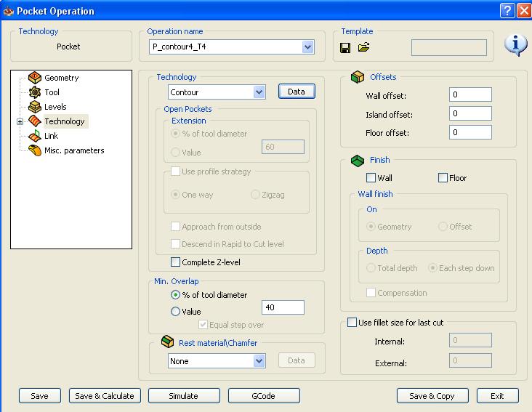Image resolution: width=532 pixels, height=412 pixels.
Task: Click the Link tree icon
Action: (35, 136)
